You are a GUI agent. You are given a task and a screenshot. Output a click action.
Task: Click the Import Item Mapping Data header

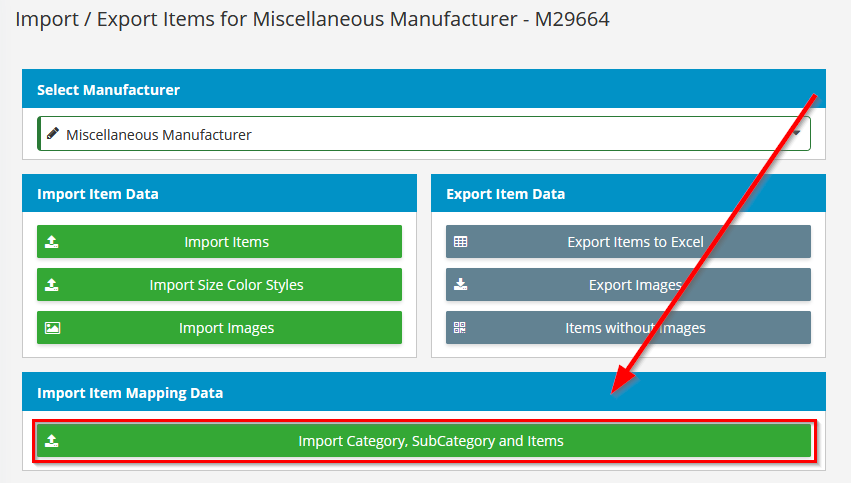tap(424, 392)
